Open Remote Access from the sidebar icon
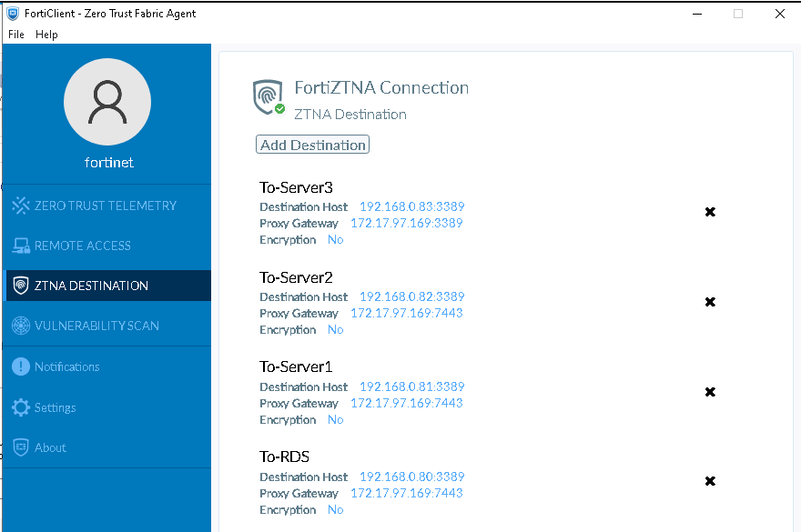This screenshot has width=801, height=532. tap(20, 246)
